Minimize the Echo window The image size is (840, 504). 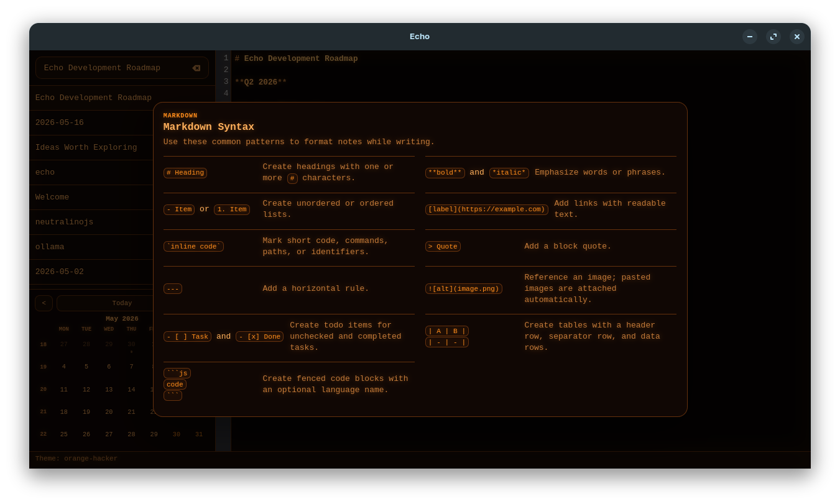click(x=750, y=37)
